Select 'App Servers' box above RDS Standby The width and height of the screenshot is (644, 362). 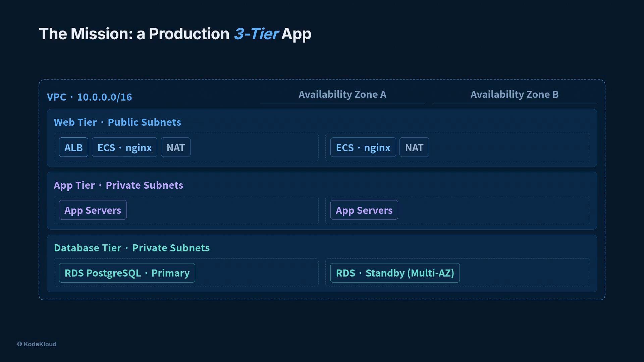tap(364, 210)
